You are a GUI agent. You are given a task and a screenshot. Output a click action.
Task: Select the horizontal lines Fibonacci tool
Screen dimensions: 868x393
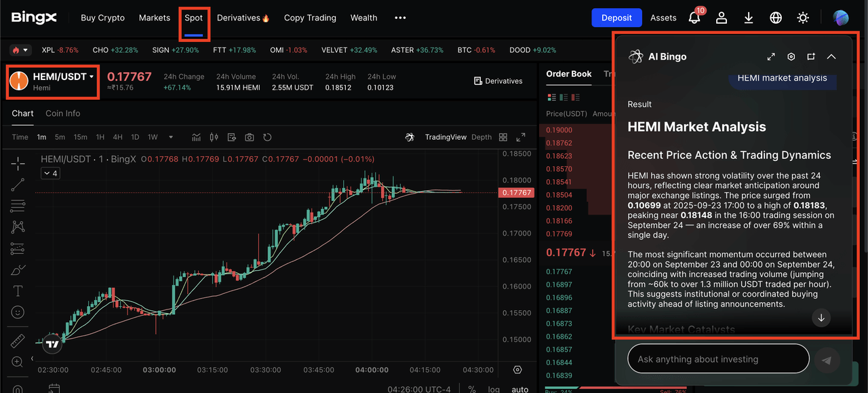[18, 206]
